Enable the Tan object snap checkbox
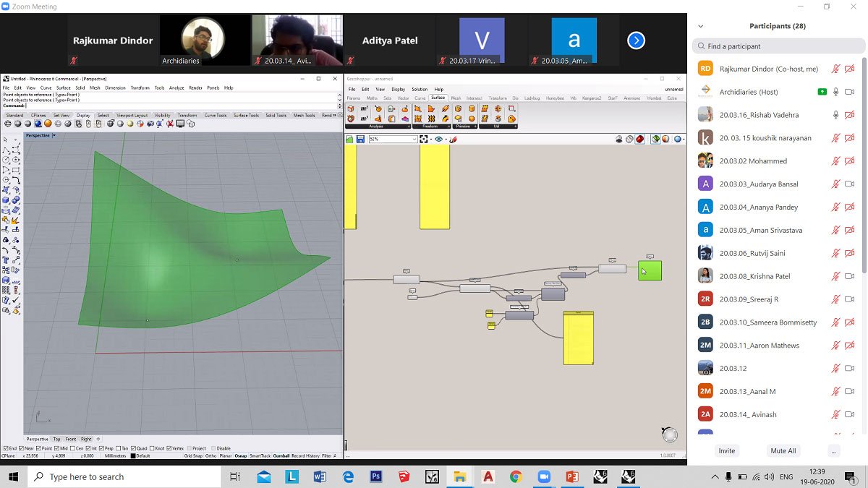 [x=117, y=448]
